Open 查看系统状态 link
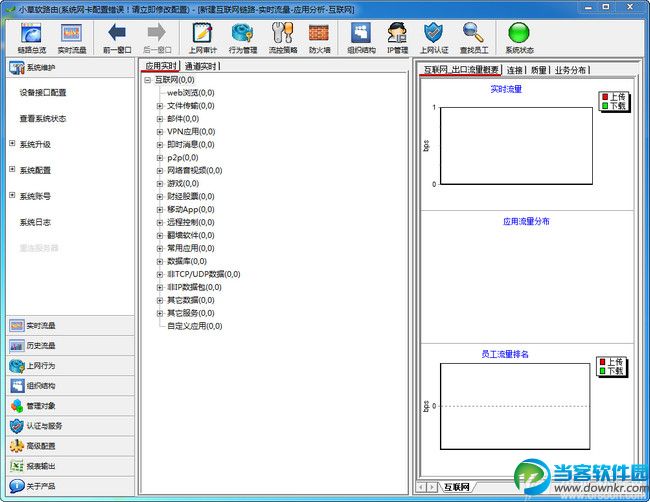 (x=43, y=119)
